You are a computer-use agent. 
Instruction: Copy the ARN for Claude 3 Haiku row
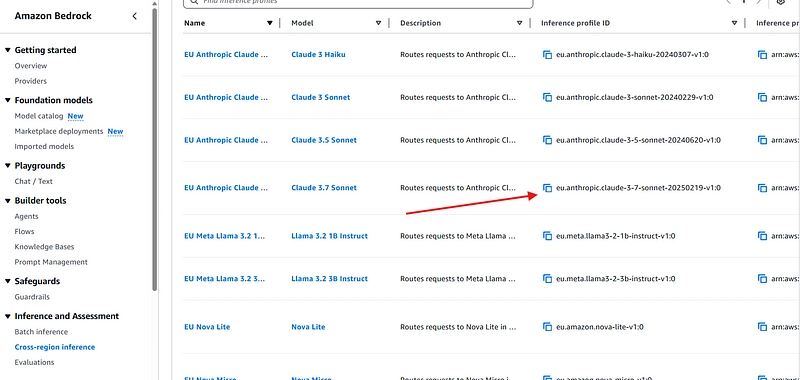762,55
